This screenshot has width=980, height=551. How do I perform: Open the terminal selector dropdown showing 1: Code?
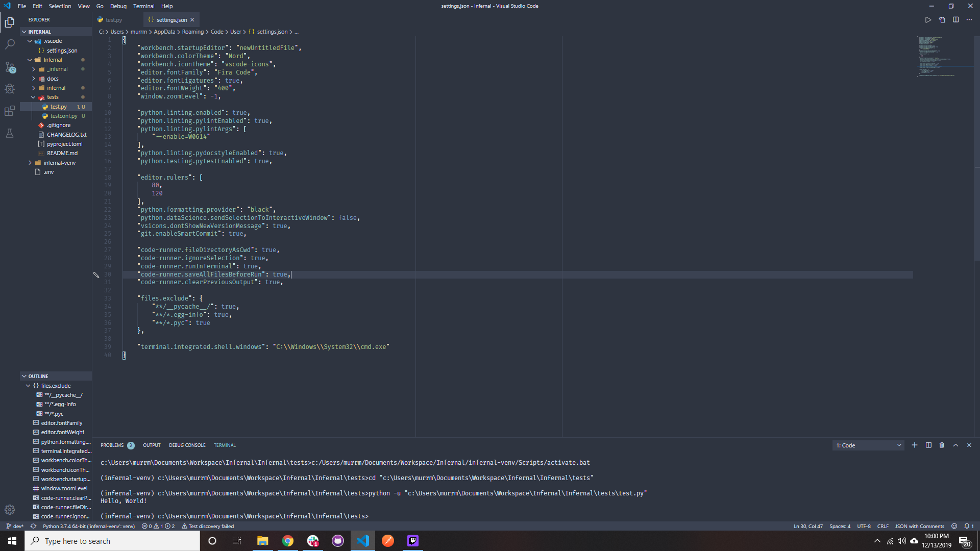(x=868, y=445)
